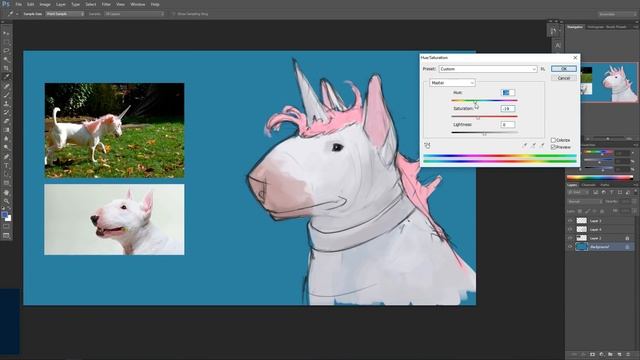Click the subtract-from-sample eyedropper in dialog
This screenshot has width=640, height=360.
(x=542, y=145)
